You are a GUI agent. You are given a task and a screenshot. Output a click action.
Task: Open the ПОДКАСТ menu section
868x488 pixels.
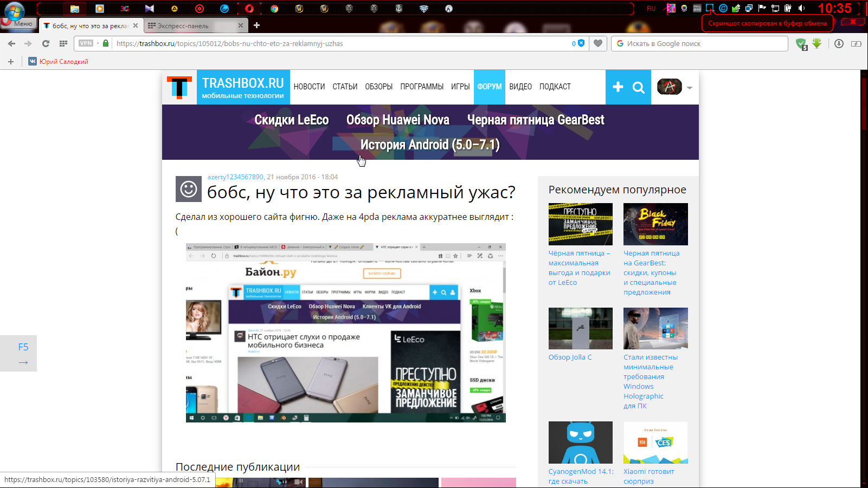tap(555, 87)
